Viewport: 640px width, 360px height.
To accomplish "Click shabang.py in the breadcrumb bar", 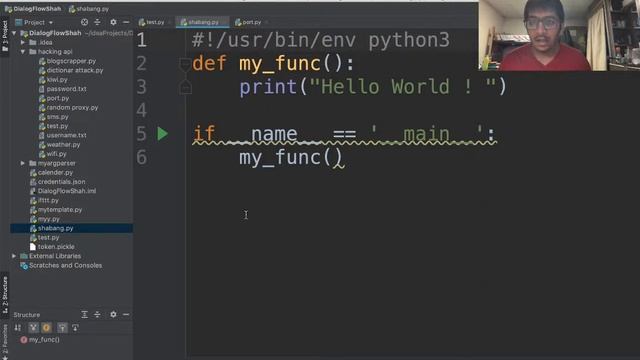I will click(89, 9).
